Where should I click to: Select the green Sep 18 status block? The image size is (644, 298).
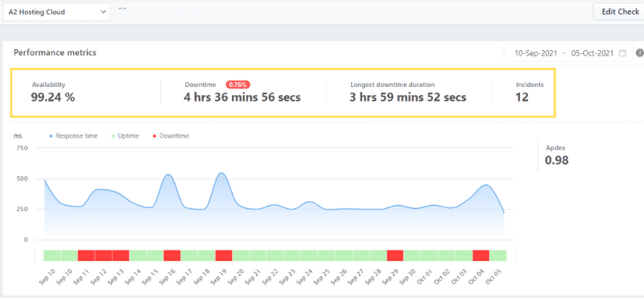coord(207,255)
